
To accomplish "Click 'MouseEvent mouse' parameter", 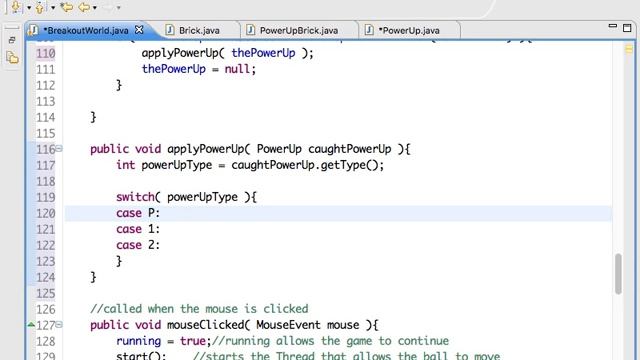I will click(308, 325).
